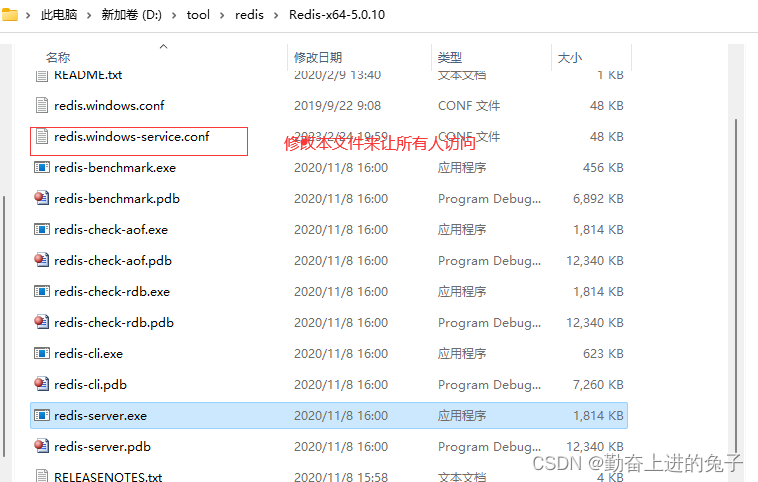
Task: Sort by 类型 column header
Action: [450, 58]
